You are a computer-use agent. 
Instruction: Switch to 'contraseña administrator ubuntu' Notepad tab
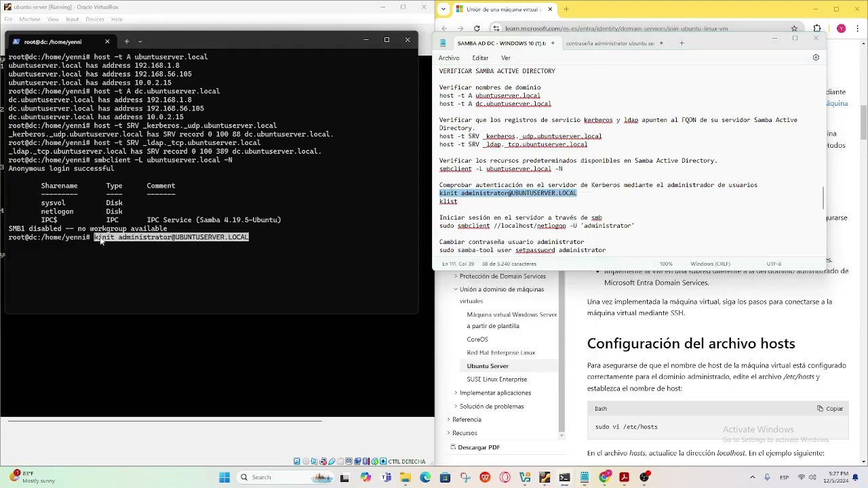610,43
